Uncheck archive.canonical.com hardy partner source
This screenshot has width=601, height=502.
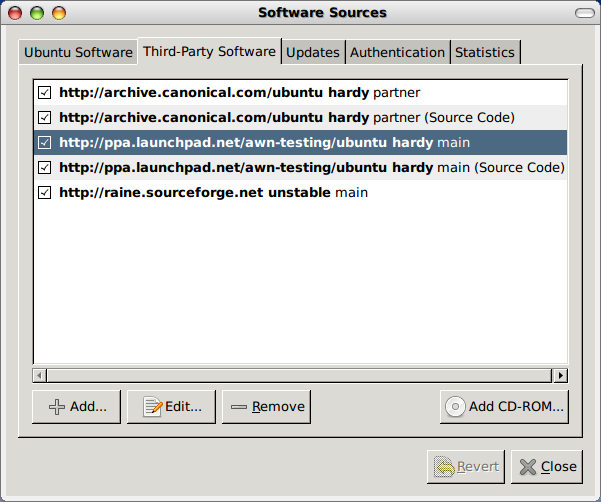(44, 92)
